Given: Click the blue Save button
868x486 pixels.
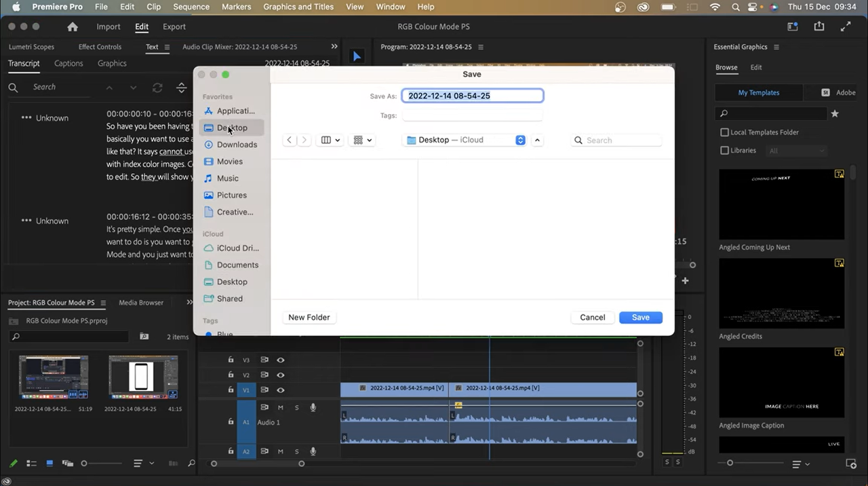Looking at the screenshot, I should pyautogui.click(x=640, y=317).
